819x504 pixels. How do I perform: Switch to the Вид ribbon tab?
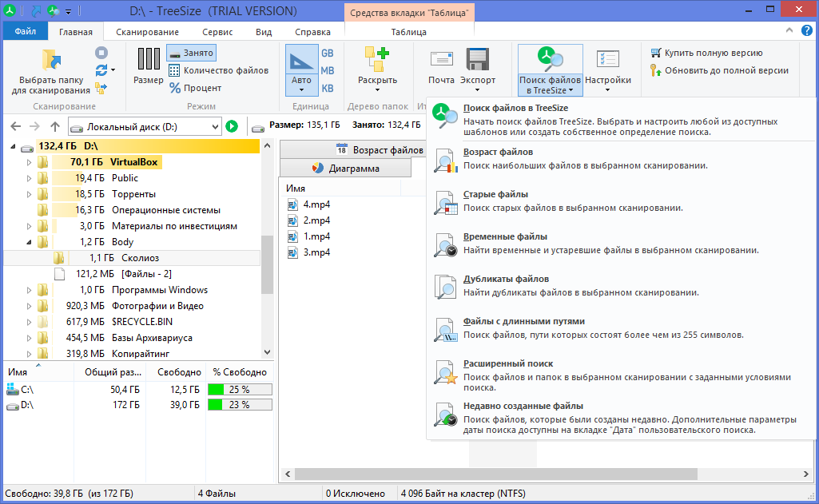[264, 32]
